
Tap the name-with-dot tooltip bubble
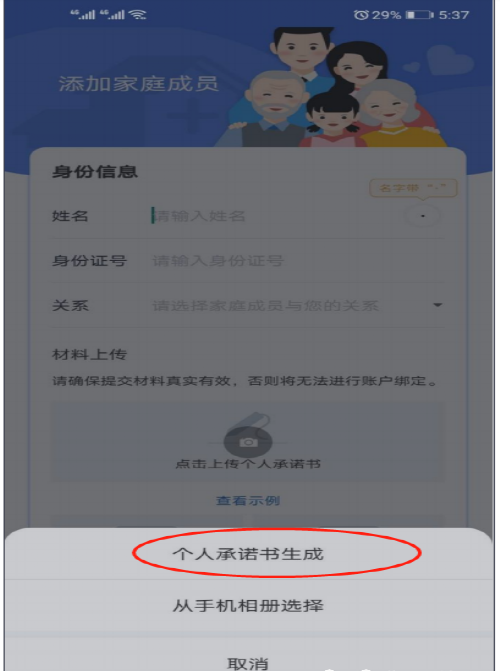[x=413, y=188]
